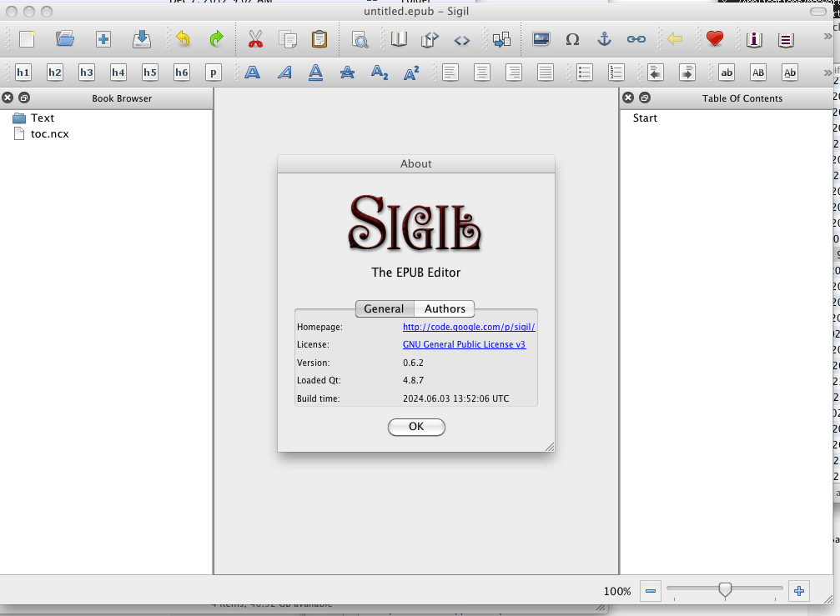Screen dimensions: 840x616
Task: Click OK to close About dialog
Action: pos(416,427)
